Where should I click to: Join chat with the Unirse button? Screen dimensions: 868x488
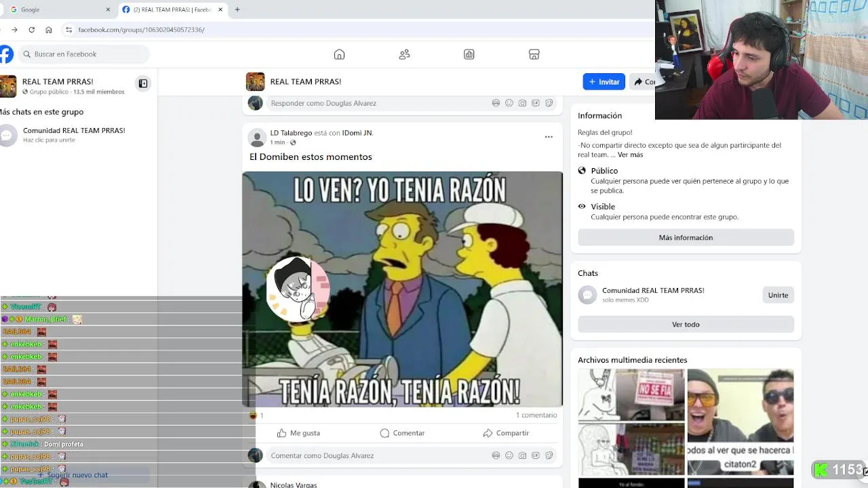point(778,295)
